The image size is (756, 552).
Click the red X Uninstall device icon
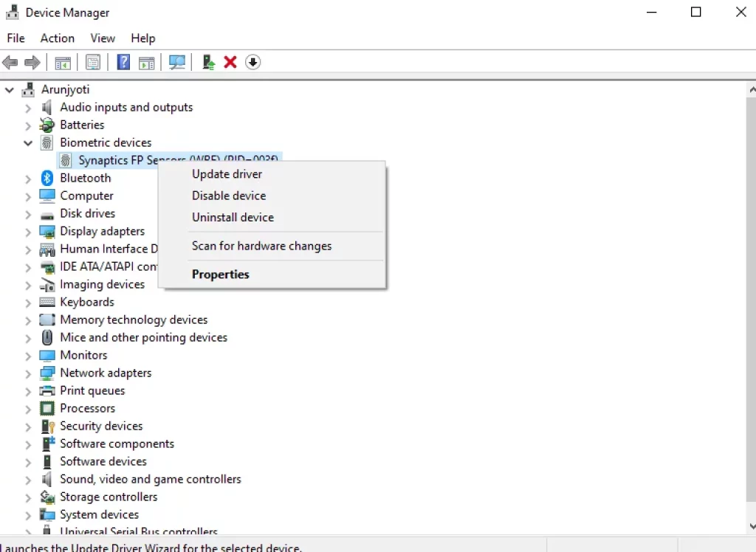(230, 63)
